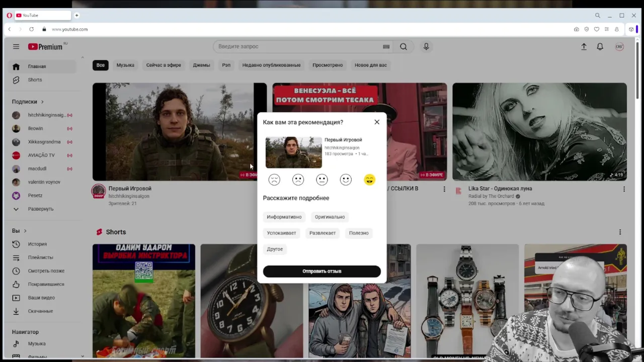This screenshot has width=644, height=362.
Task: Open a new Opera browser tab
Action: [x=77, y=16]
